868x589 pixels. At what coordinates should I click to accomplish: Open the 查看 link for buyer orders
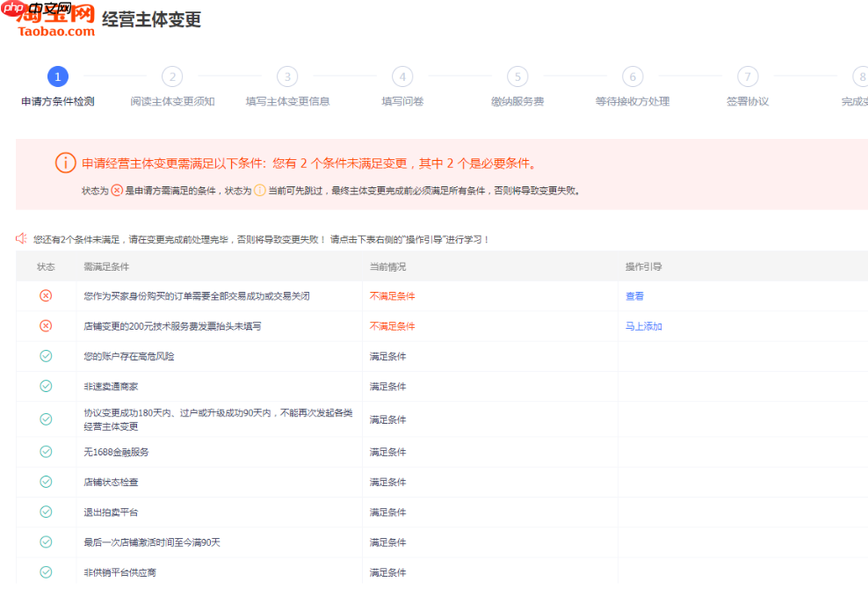point(634,296)
